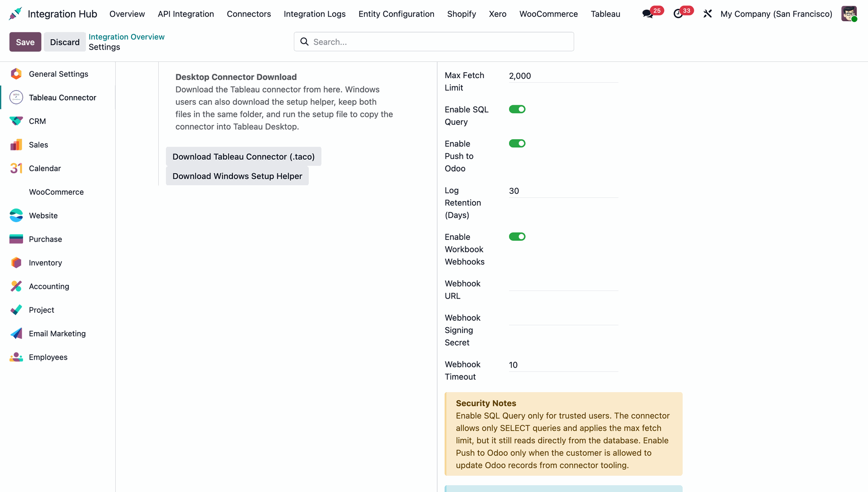
Task: Toggle the Enable SQL Query switch
Action: (517, 109)
